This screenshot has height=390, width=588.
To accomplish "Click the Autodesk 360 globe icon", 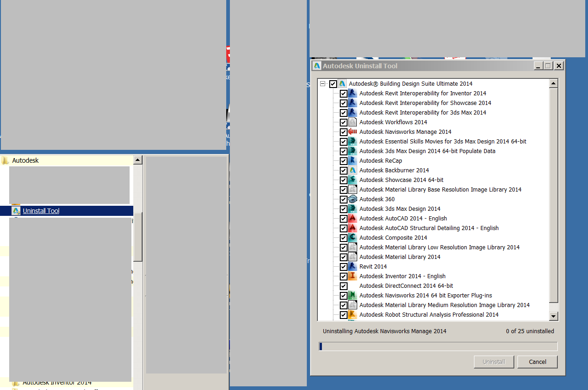I will [352, 199].
